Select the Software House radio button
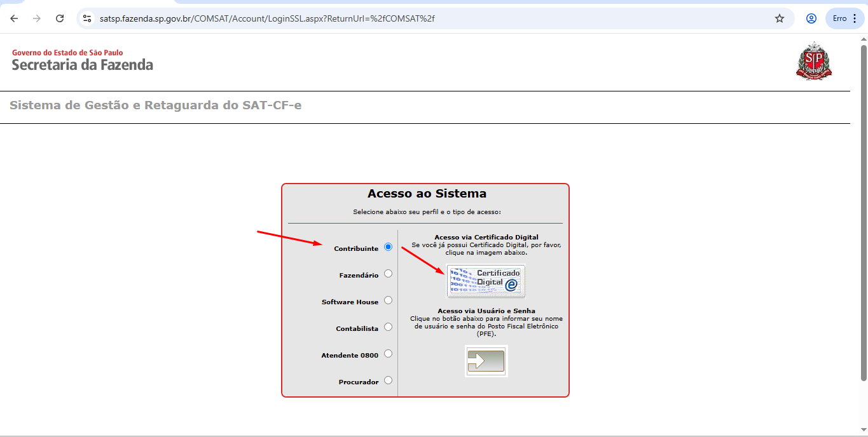Viewport: 868px width, 437px height. pyautogui.click(x=388, y=300)
